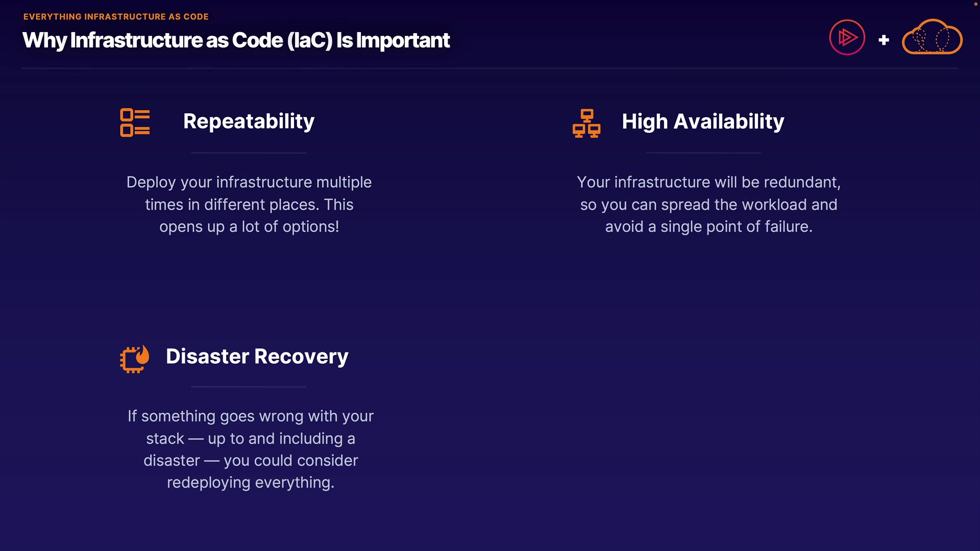Click the orange cloud logo
Viewport: 980px width, 551px height.
932,37
